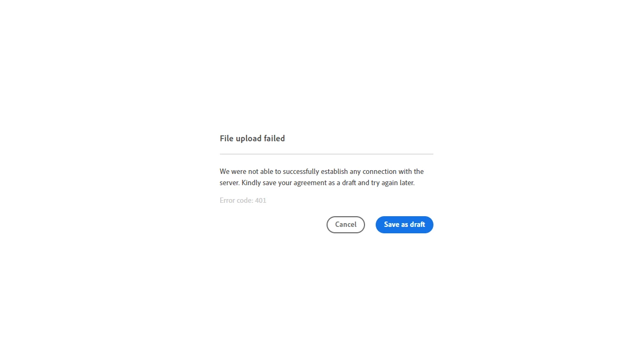Choose the outlined Cancel option

coord(345,225)
